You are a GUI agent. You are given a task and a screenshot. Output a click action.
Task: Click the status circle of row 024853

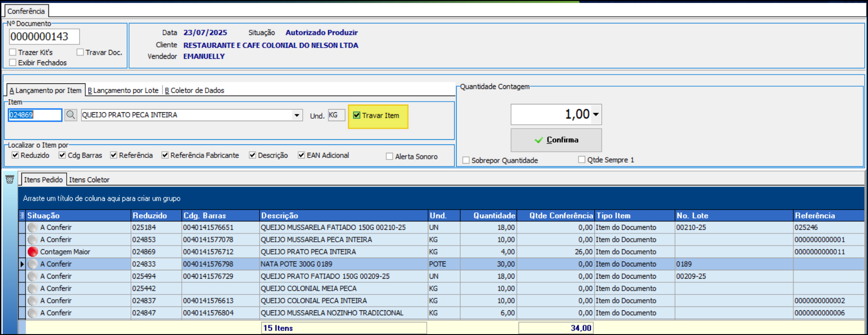point(33,239)
